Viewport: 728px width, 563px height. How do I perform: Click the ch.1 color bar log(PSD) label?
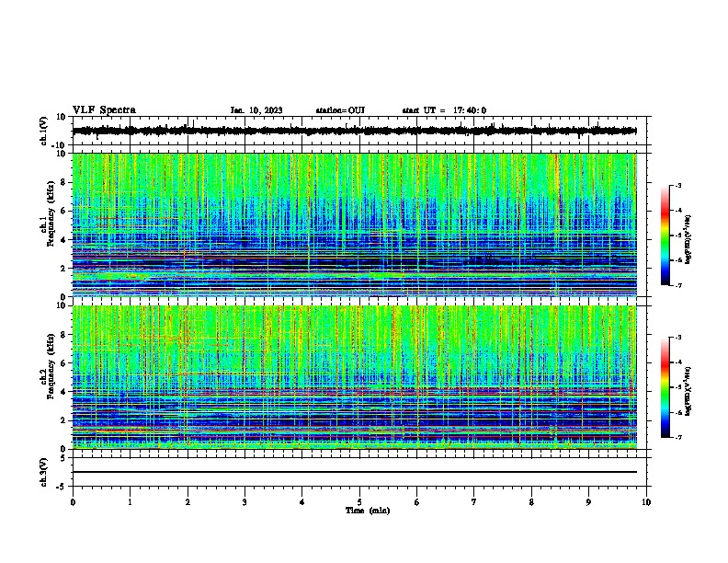click(688, 239)
